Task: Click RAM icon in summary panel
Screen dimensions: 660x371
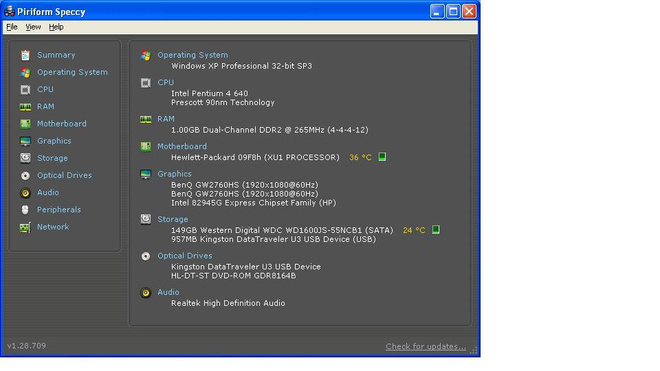Action: (146, 120)
